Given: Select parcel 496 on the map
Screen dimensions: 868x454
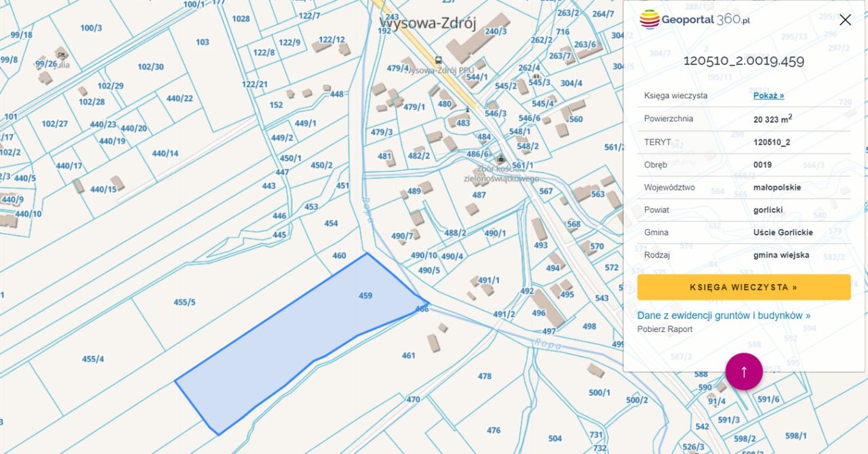Looking at the screenshot, I should pos(538,313).
